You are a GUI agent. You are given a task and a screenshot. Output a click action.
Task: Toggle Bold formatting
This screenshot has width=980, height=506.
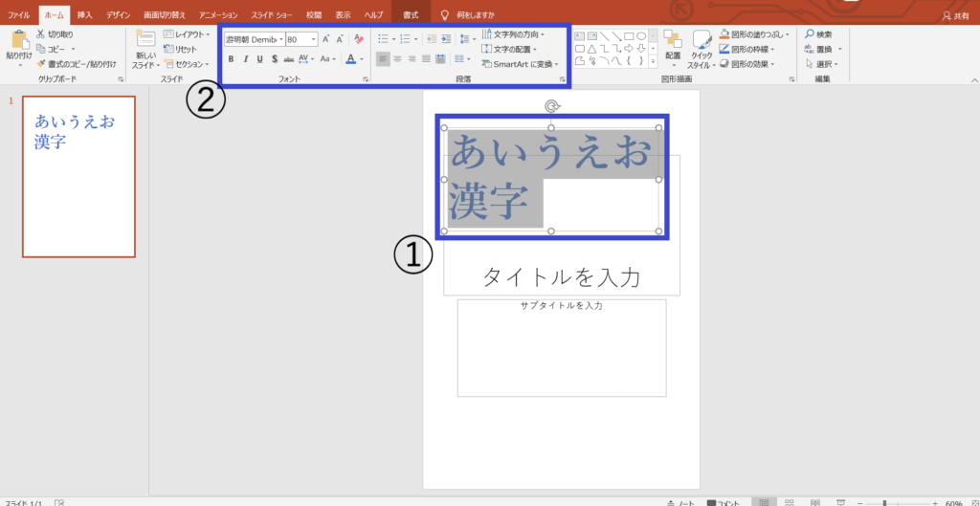pyautogui.click(x=231, y=59)
